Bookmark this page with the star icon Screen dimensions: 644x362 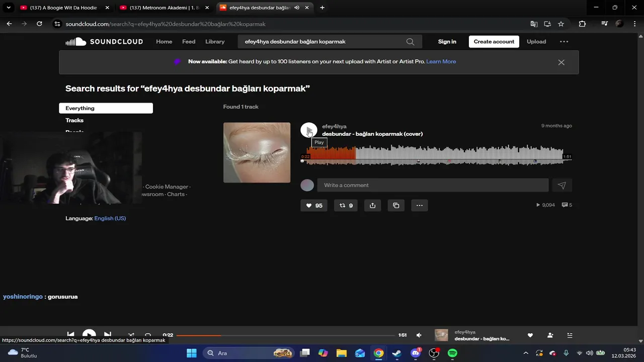pyautogui.click(x=561, y=24)
